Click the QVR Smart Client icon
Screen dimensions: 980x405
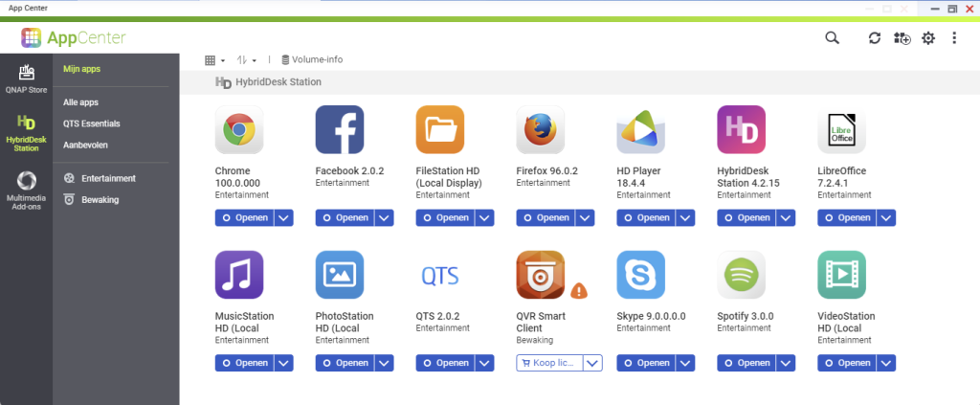pos(541,275)
